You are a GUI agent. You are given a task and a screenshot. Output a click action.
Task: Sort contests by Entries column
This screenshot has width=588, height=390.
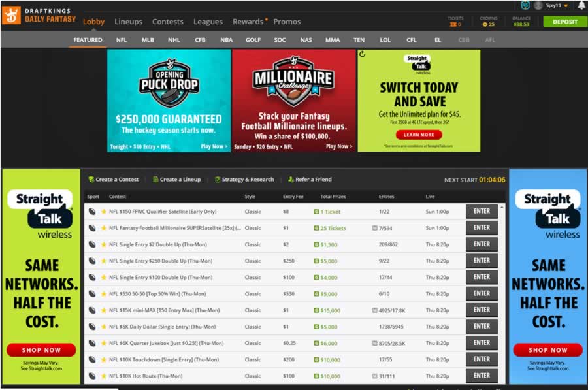pos(386,197)
